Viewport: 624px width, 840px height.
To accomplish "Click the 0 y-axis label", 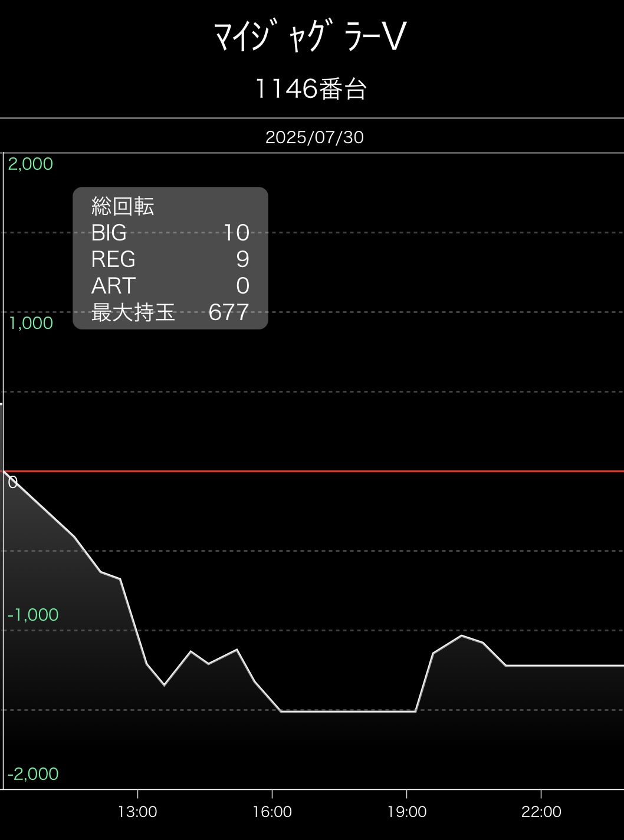I will [x=13, y=482].
